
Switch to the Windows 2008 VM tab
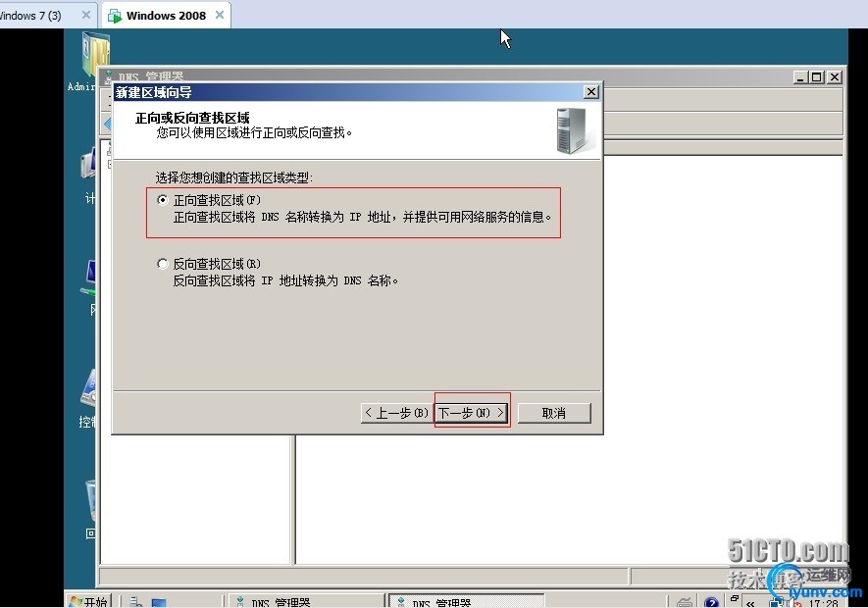click(x=166, y=16)
